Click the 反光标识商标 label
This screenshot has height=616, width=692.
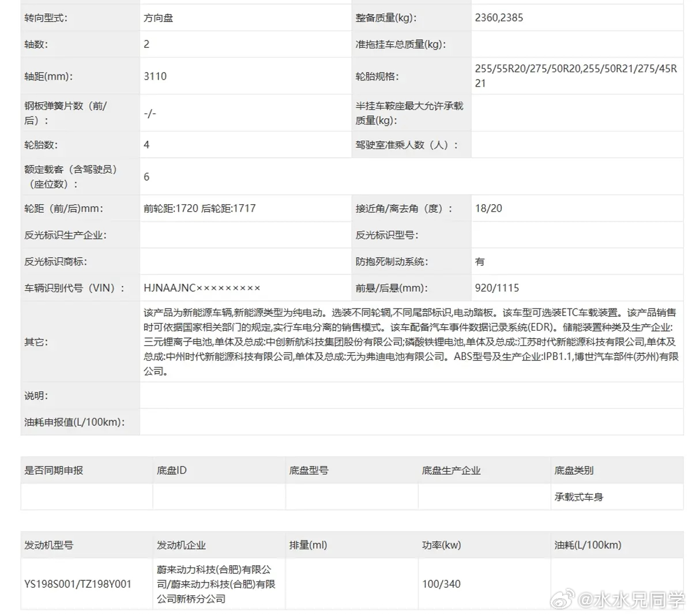pyautogui.click(x=55, y=262)
